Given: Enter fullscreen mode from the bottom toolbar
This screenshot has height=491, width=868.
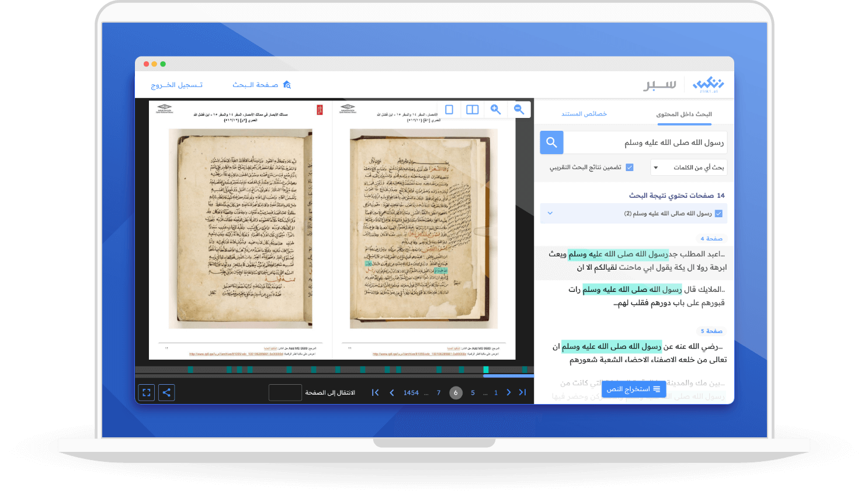Looking at the screenshot, I should 145,392.
